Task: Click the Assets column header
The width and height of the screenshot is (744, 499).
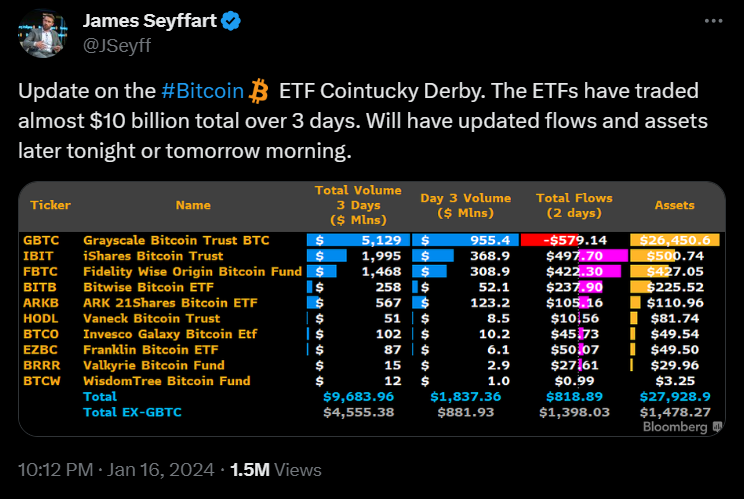Action: tap(674, 205)
